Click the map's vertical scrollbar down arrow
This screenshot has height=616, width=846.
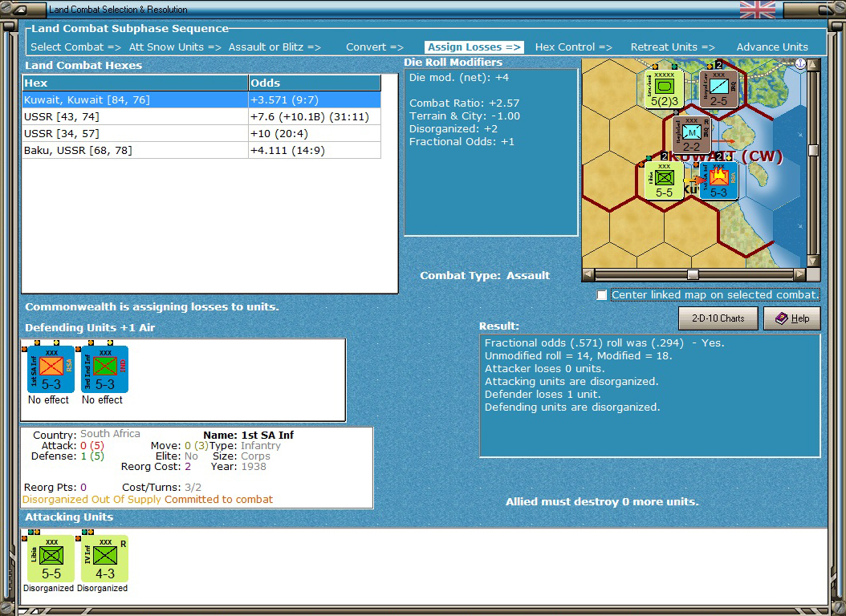pos(813,261)
